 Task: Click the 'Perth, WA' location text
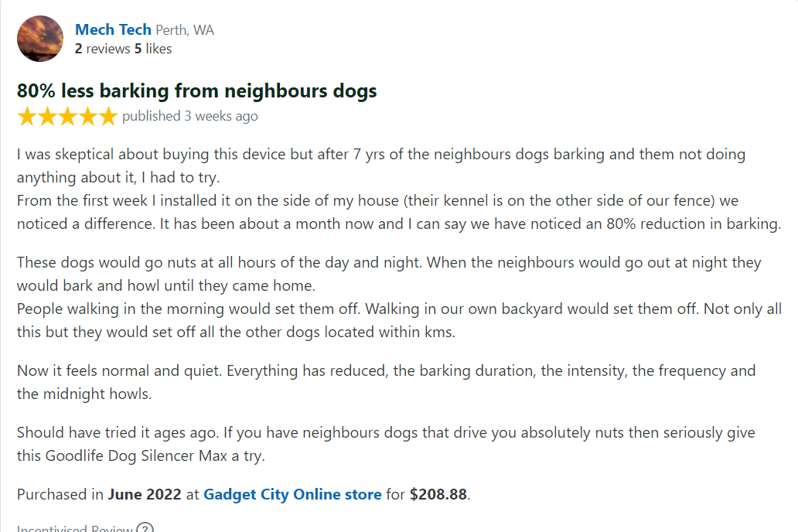coord(185,30)
